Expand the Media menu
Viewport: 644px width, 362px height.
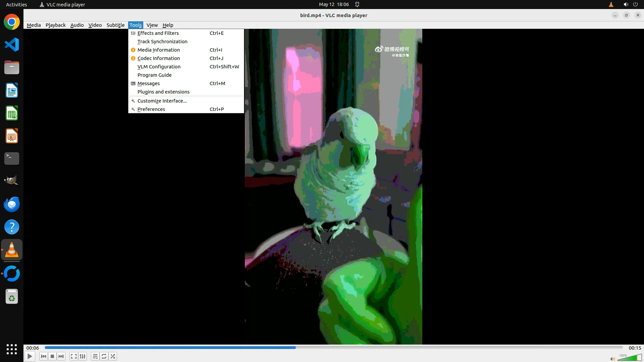[34, 25]
